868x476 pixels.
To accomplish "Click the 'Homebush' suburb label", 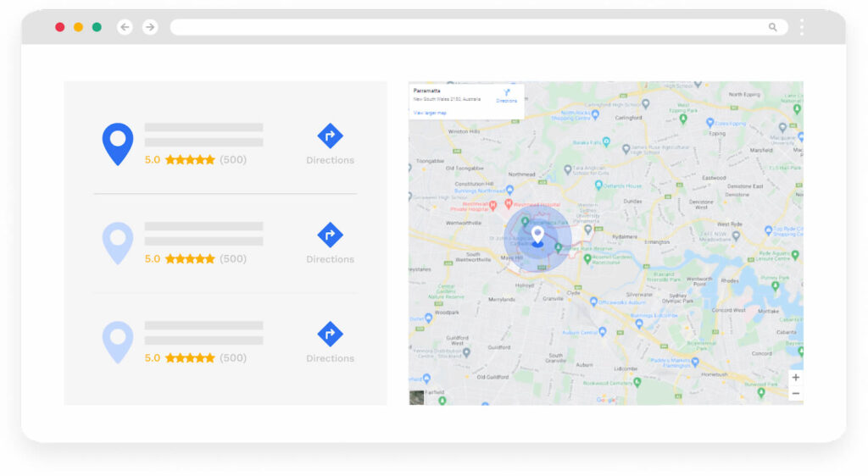I will (x=714, y=374).
